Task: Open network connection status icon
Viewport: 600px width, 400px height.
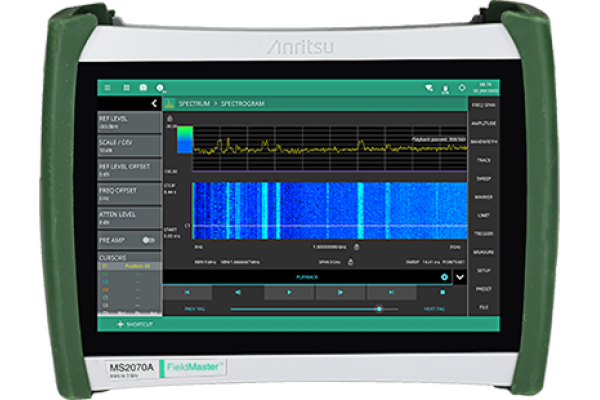Action: coord(429,88)
